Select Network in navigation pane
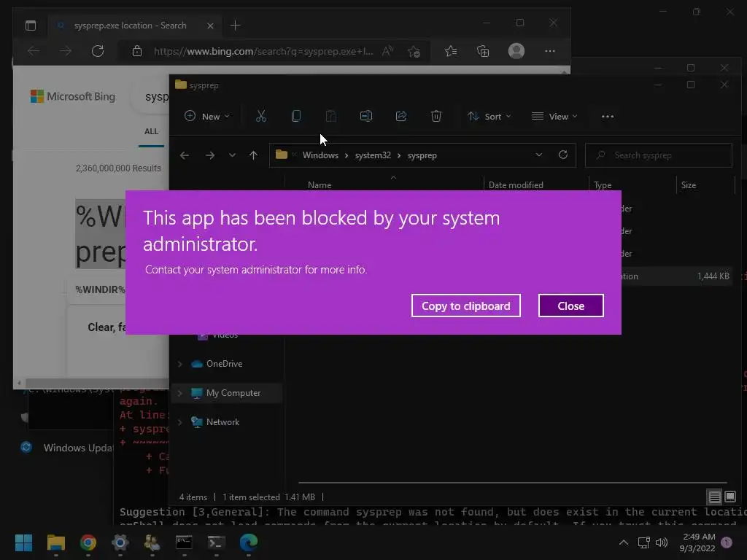The image size is (747, 560). [x=223, y=422]
